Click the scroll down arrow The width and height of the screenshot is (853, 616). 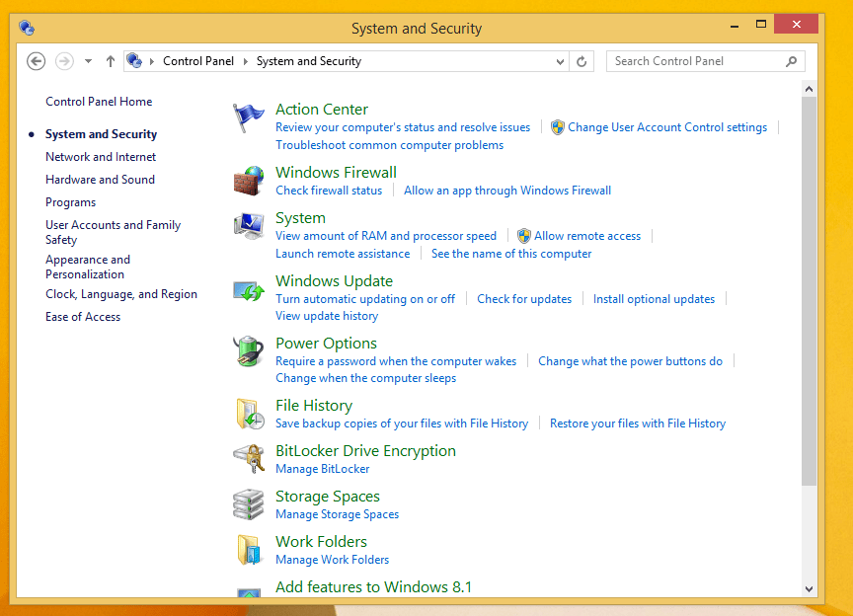[809, 588]
